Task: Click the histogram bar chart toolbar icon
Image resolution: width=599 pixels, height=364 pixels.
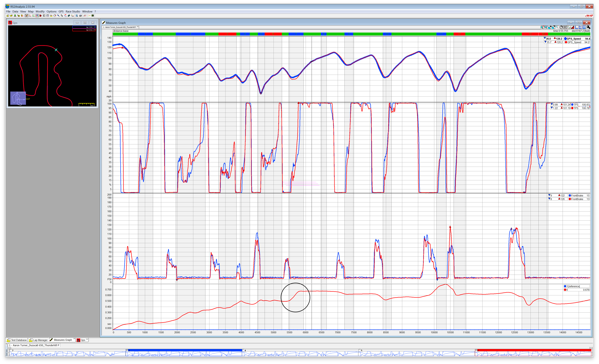Action: tap(41, 16)
